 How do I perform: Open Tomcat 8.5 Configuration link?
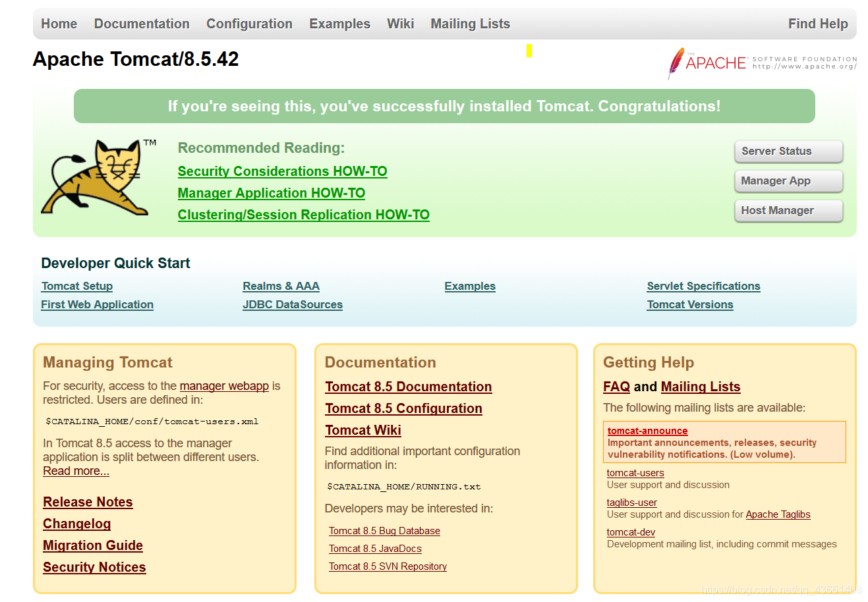(x=404, y=408)
